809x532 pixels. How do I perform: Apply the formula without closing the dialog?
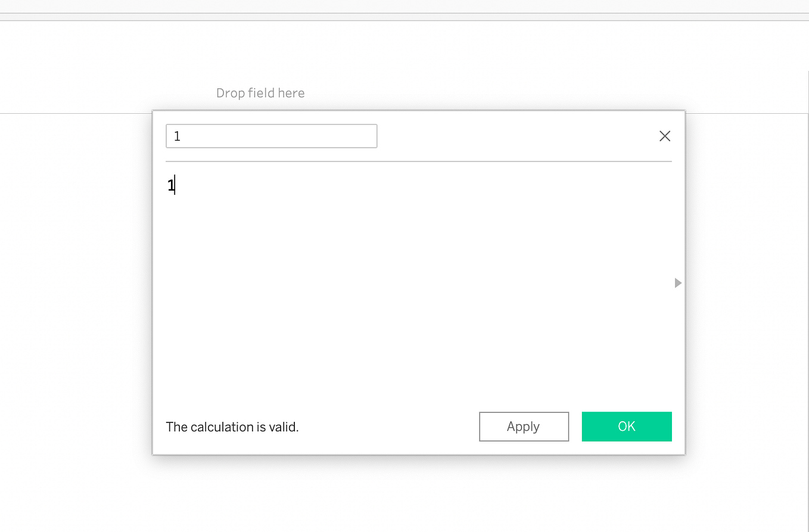tap(524, 427)
